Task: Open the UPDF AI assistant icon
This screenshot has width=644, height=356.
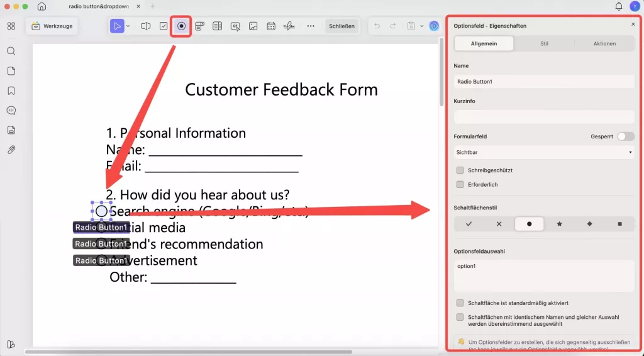Action: (x=434, y=26)
